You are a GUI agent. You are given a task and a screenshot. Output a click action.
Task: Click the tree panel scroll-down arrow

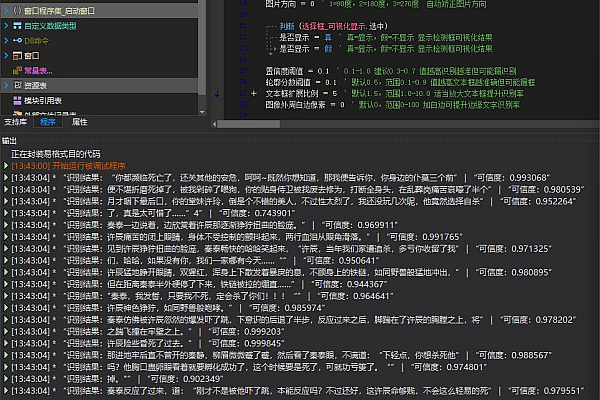point(202,112)
